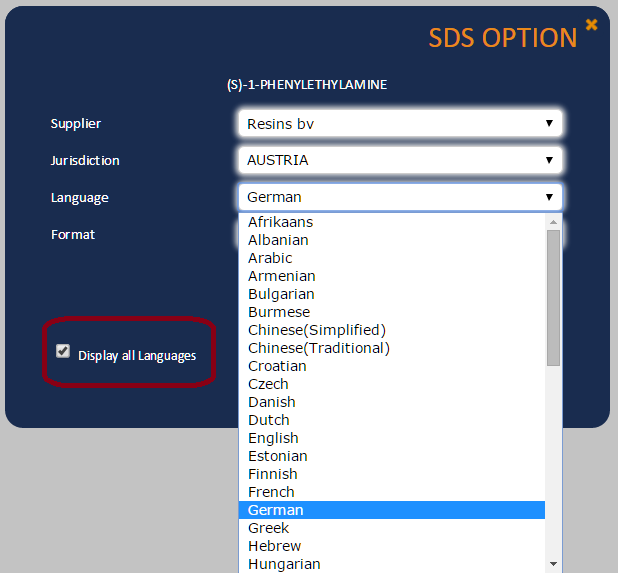Open the Jurisdiction dropdown showing AUSTRIA
The width and height of the screenshot is (618, 573).
pyautogui.click(x=400, y=160)
